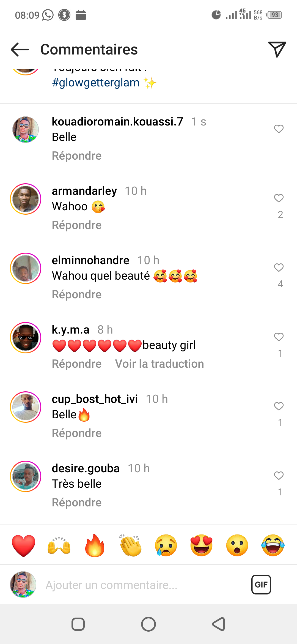
Task: Insert the red heart quick emoji
Action: 24,545
